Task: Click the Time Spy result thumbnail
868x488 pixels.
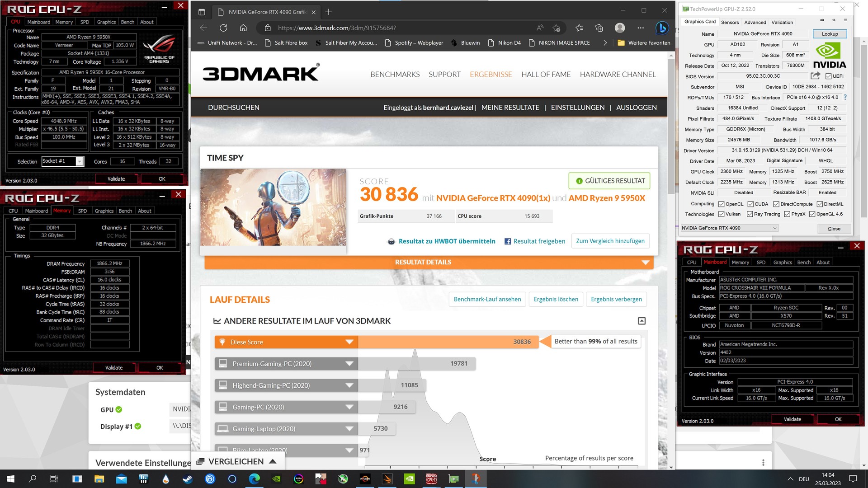Action: [273, 207]
